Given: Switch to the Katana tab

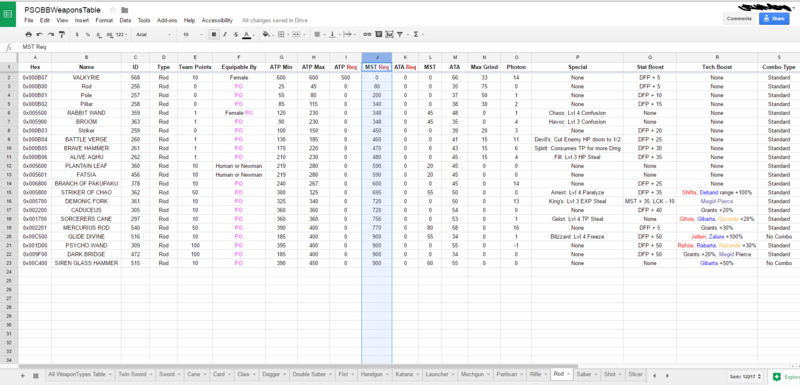Looking at the screenshot, I should (407, 374).
